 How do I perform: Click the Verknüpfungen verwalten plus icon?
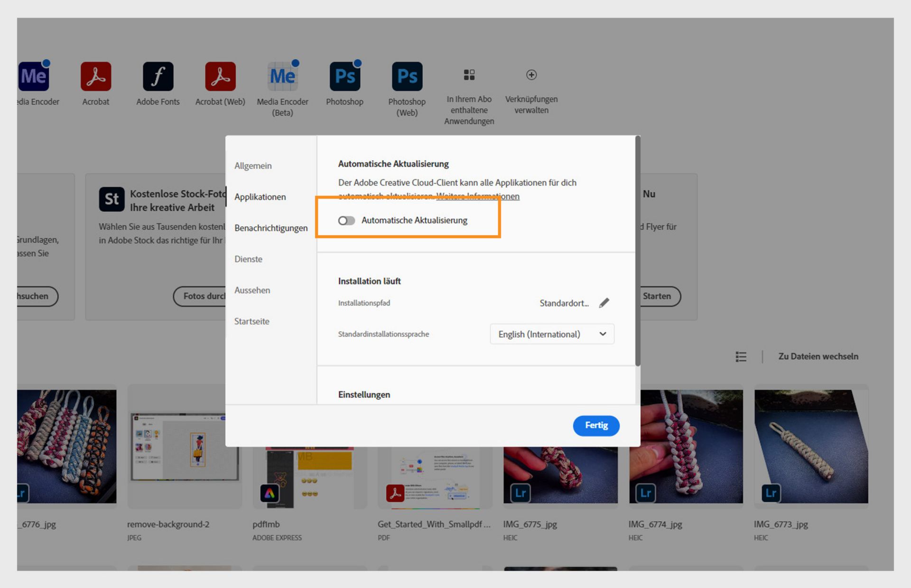(x=531, y=75)
